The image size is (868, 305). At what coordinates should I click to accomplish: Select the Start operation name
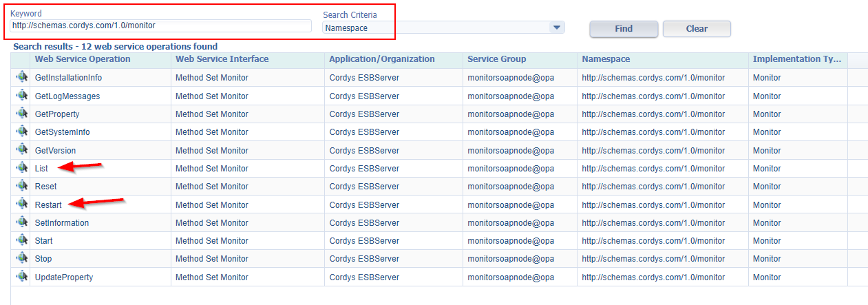(x=43, y=241)
